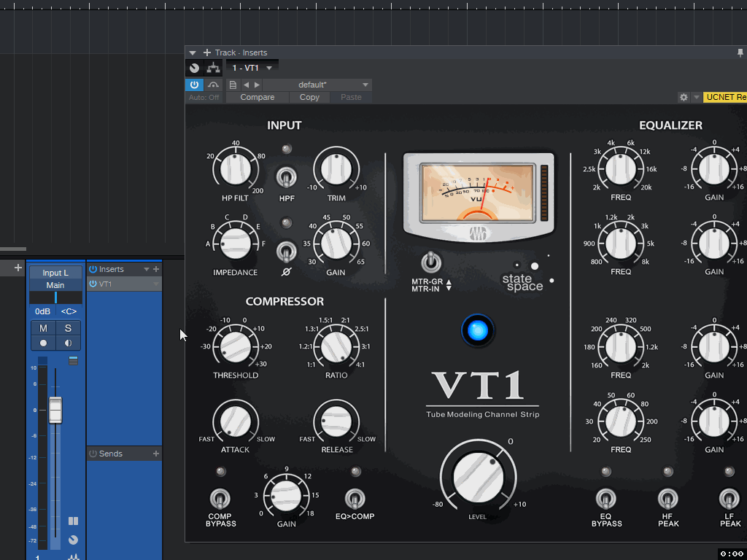Click the Paste button
The image size is (747, 560).
click(351, 97)
